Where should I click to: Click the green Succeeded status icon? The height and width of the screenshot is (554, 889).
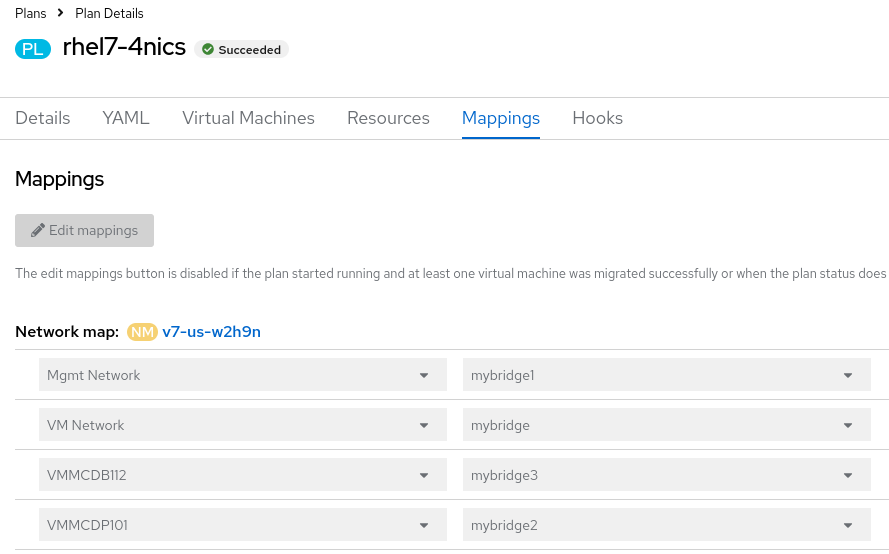tap(208, 49)
